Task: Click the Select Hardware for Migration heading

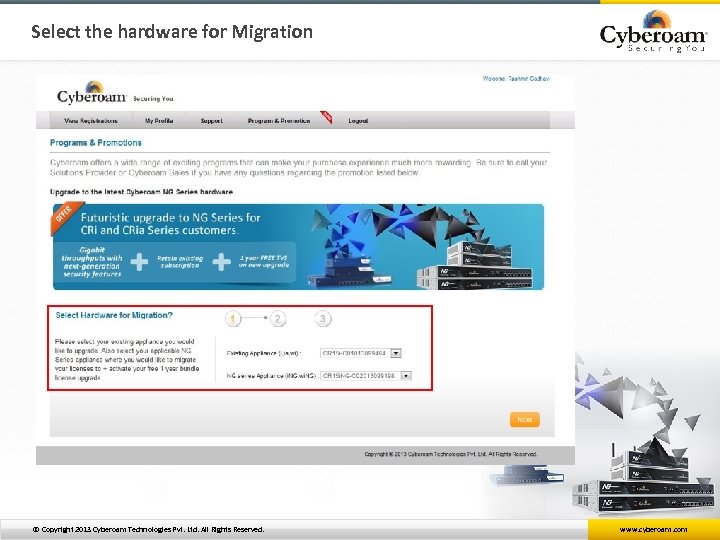Action: pyautogui.click(x=114, y=315)
